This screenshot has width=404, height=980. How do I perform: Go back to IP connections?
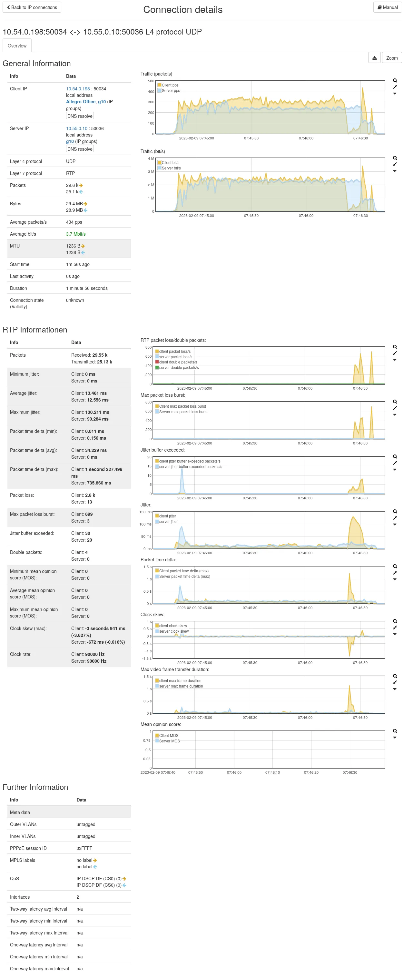pyautogui.click(x=32, y=7)
